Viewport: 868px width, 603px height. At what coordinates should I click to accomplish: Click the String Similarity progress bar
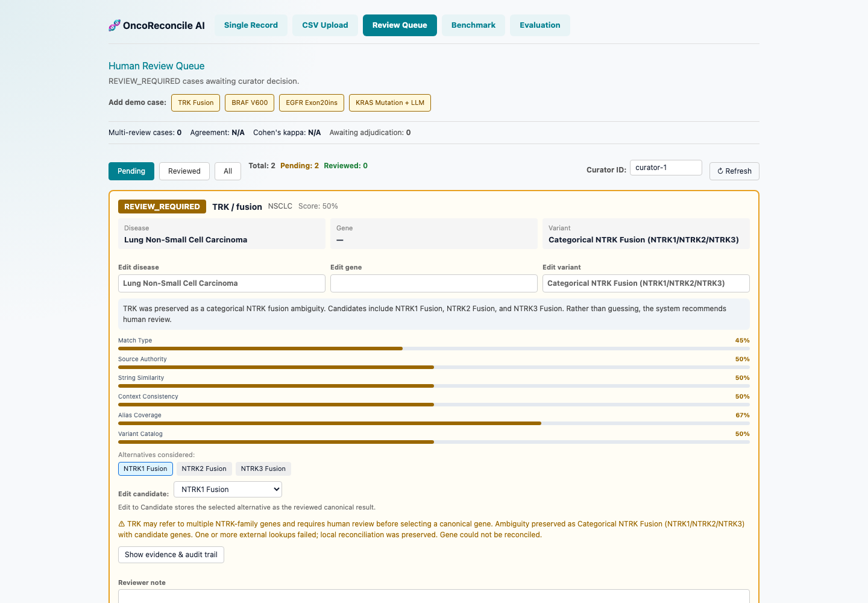click(x=434, y=386)
